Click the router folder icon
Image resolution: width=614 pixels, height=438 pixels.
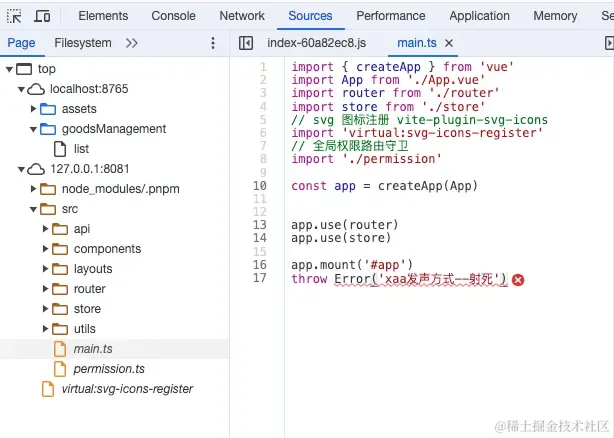click(x=60, y=289)
